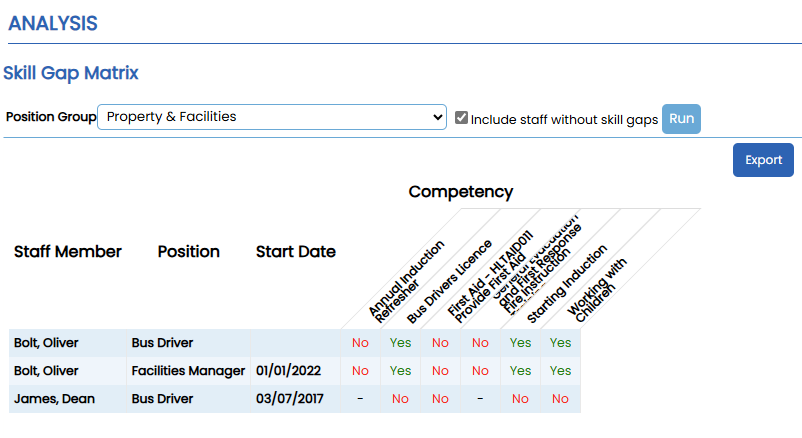The height and width of the screenshot is (438, 802).
Task: Click Bus Driver position in James, Dean row
Action: pyautogui.click(x=162, y=399)
